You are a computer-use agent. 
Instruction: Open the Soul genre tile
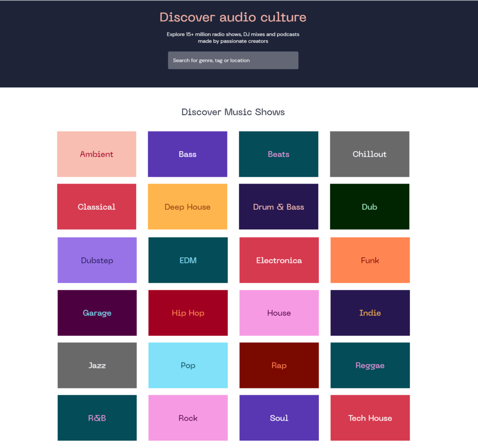pos(279,418)
